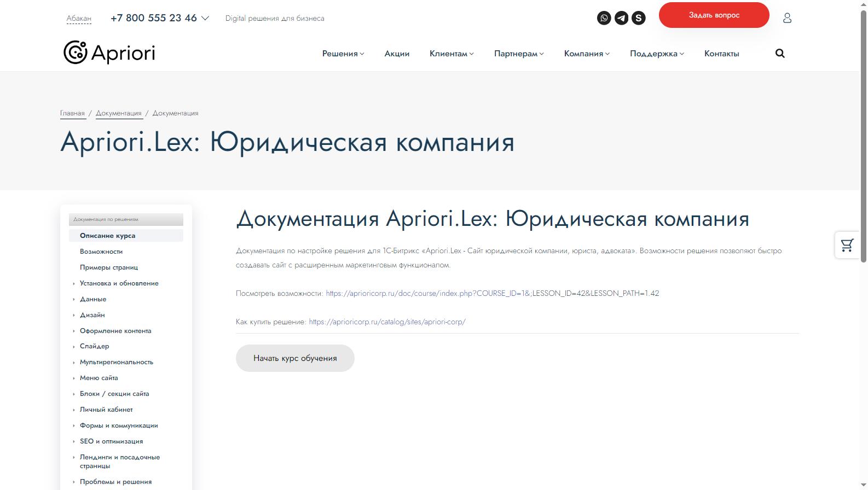Open user account profile icon
868x490 pixels.
pyautogui.click(x=787, y=18)
